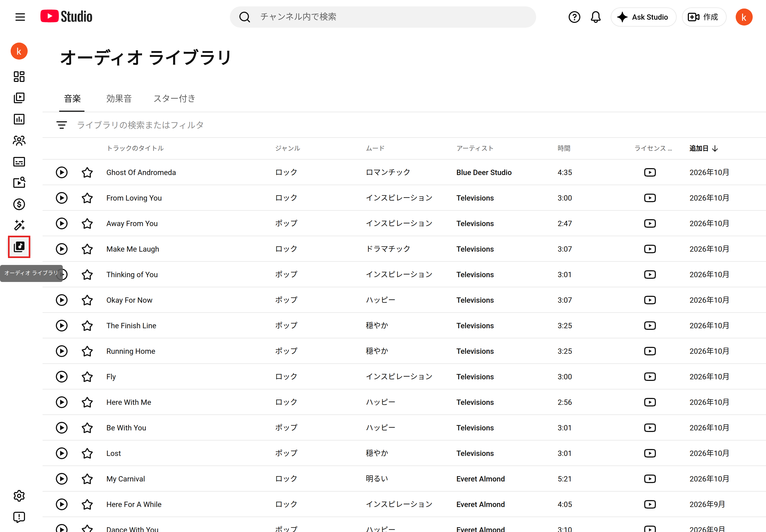Image resolution: width=766 pixels, height=532 pixels.
Task: Open the Help question mark icon
Action: click(x=574, y=17)
